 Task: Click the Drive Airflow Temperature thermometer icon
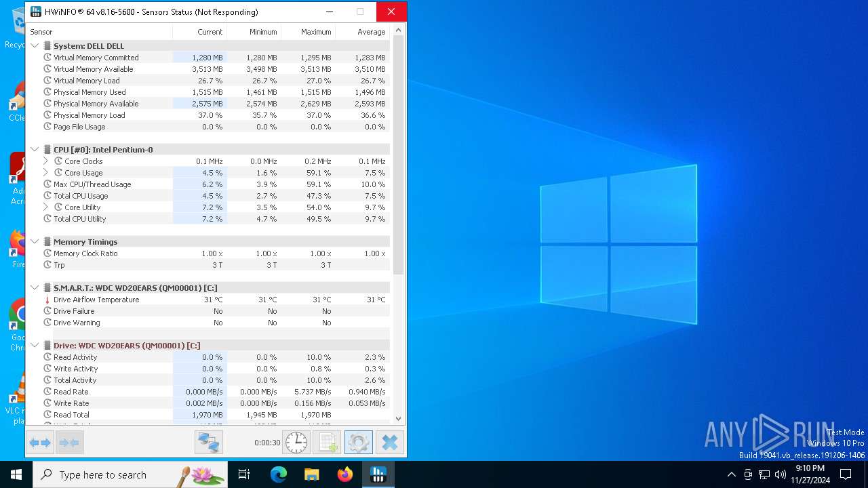pos(47,300)
